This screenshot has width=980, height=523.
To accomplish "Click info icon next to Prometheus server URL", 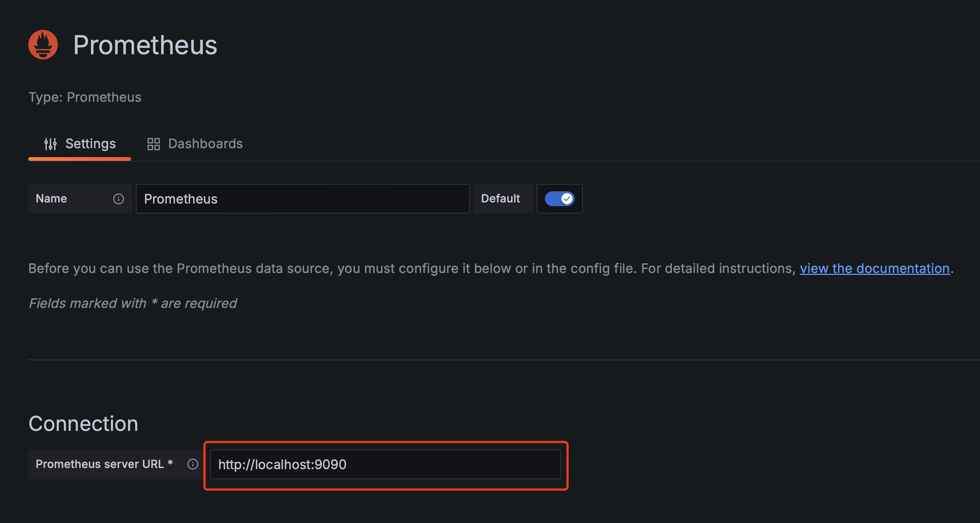I will pos(193,464).
